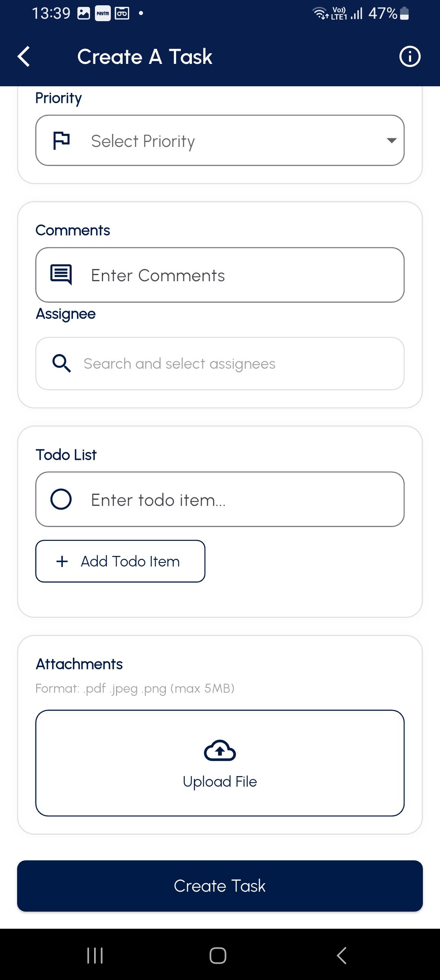440x980 pixels.
Task: Click the Add Todo Item button
Action: pos(120,561)
